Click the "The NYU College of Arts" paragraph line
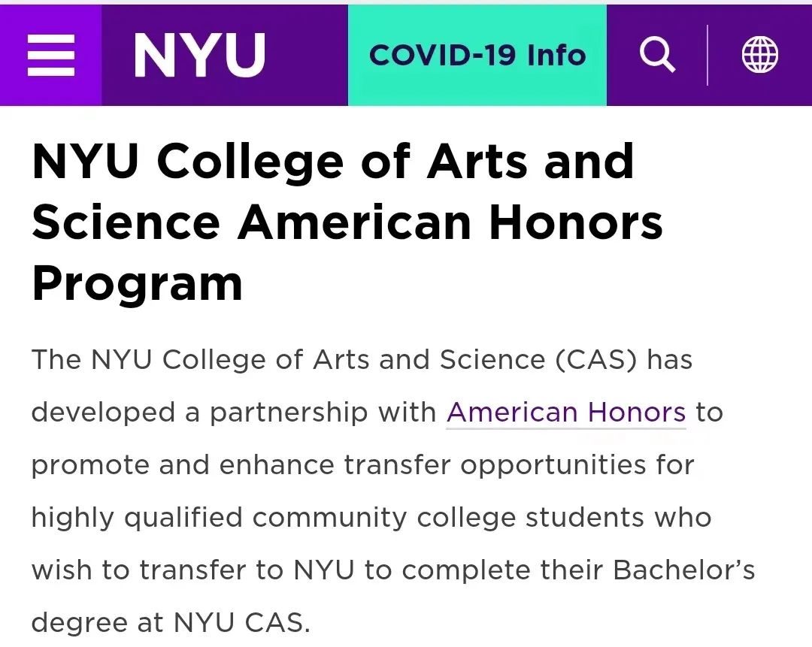The width and height of the screenshot is (812, 647). (362, 359)
